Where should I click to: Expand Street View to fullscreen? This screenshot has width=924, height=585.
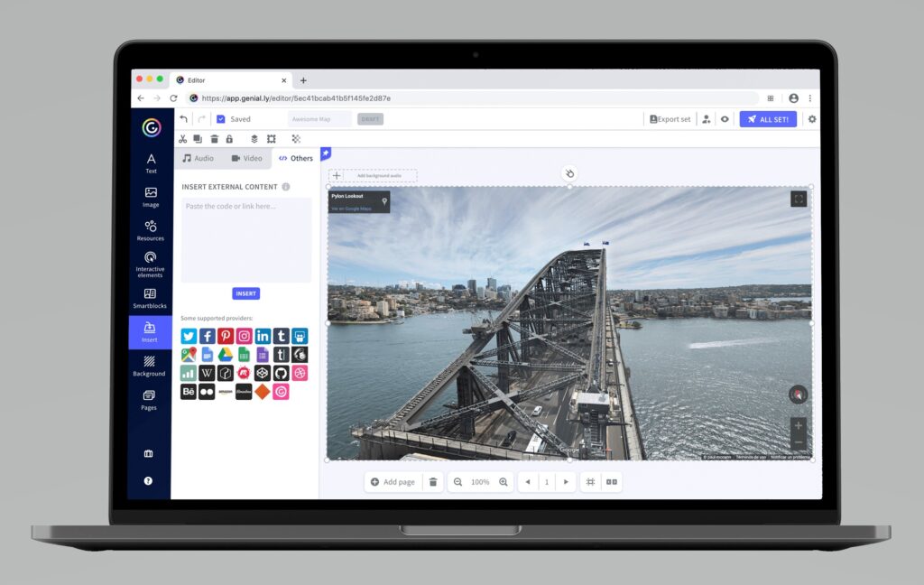[799, 200]
